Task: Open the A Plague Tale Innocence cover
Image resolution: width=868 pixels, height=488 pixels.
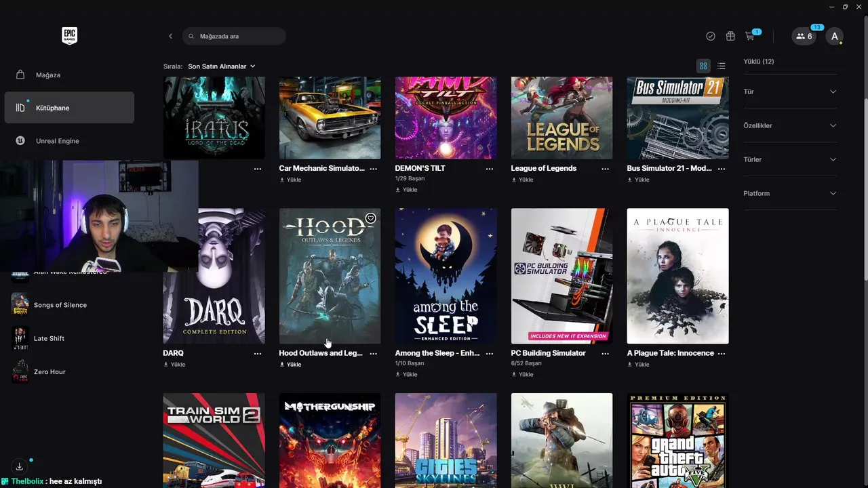Action: click(677, 276)
